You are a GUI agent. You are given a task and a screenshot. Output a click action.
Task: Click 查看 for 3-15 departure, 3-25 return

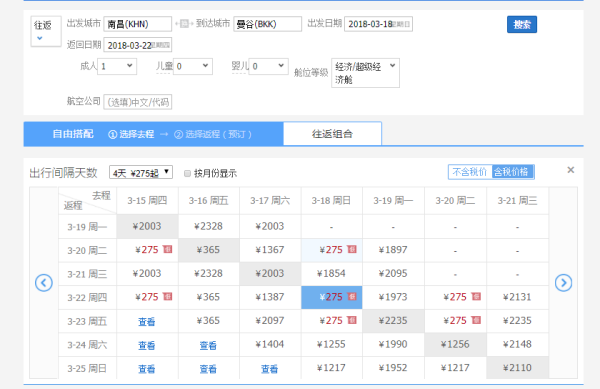pyautogui.click(x=147, y=369)
